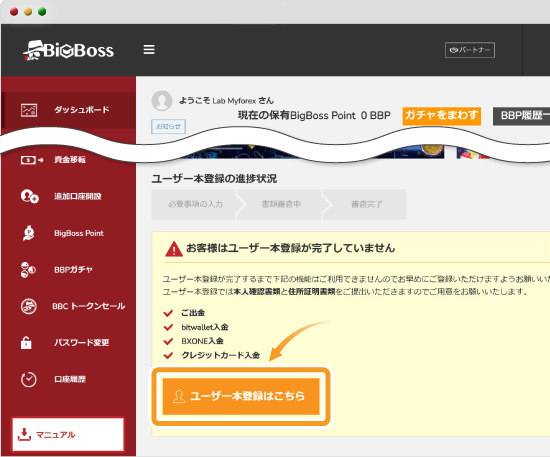Screen dimensions: 550x457
Task: Click the お知らせ button
Action: 168,126
